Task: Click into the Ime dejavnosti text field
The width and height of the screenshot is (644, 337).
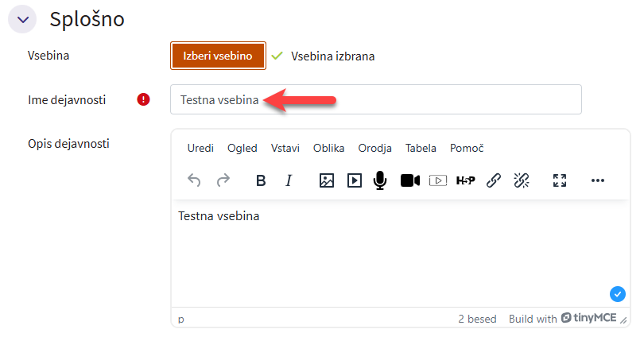Action: click(x=375, y=99)
